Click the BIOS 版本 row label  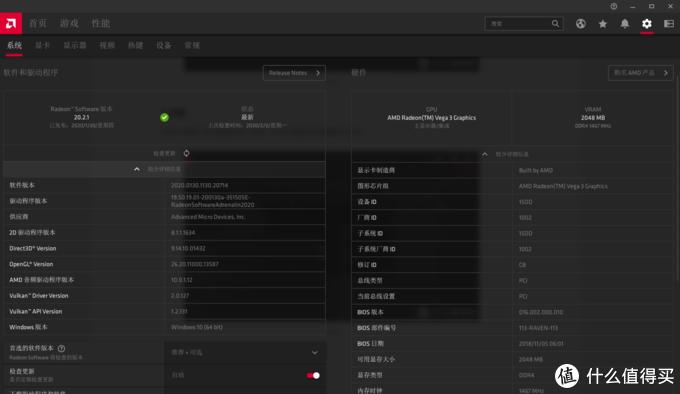(370, 312)
